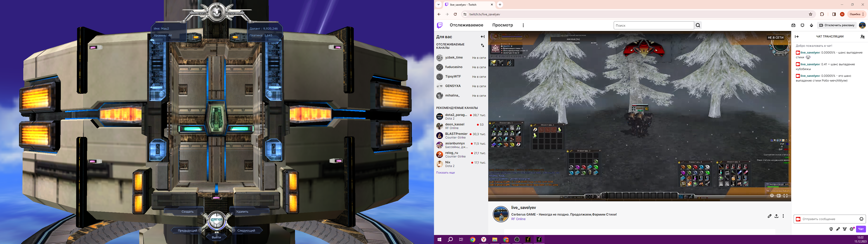Open fuducasino channel in sidebar
868x244 pixels.
461,67
